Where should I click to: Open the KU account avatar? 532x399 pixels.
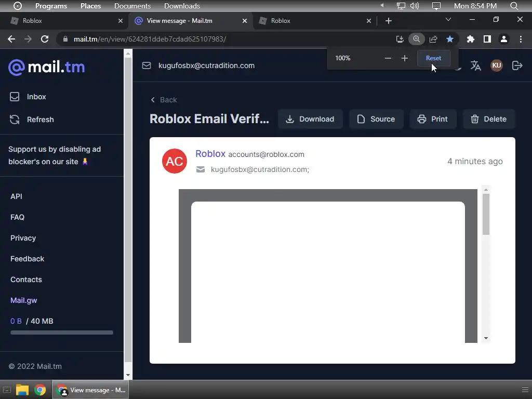[x=497, y=65]
